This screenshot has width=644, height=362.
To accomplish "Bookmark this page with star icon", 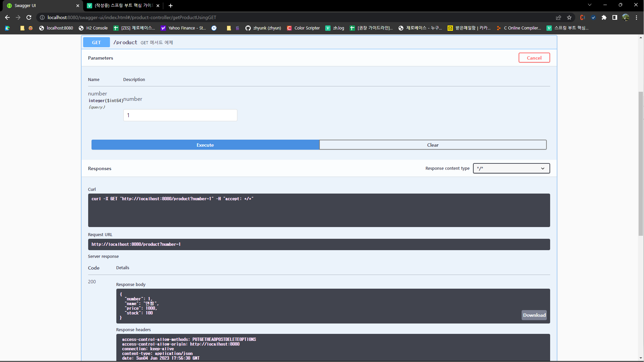I will 569,17.
